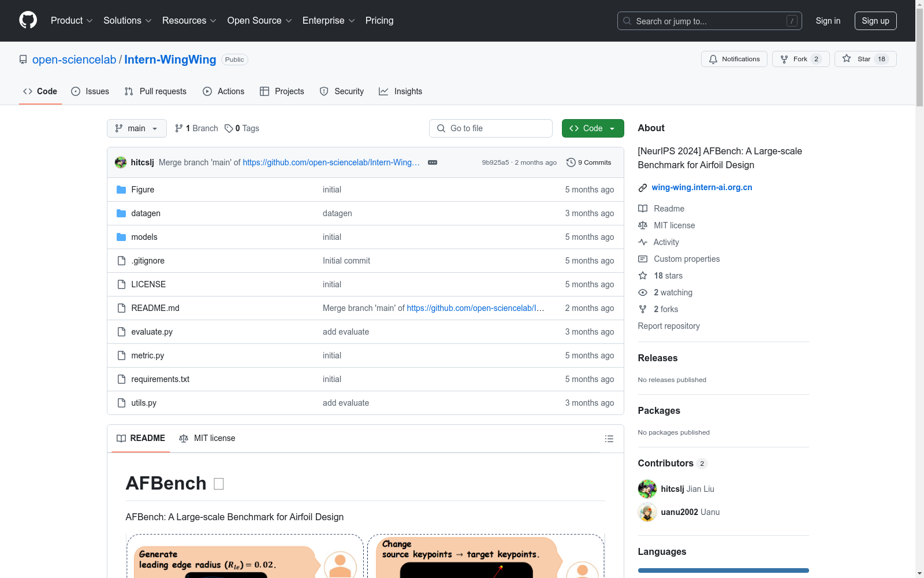
Task: Star the Intern-WingWing repository
Action: pyautogui.click(x=865, y=59)
